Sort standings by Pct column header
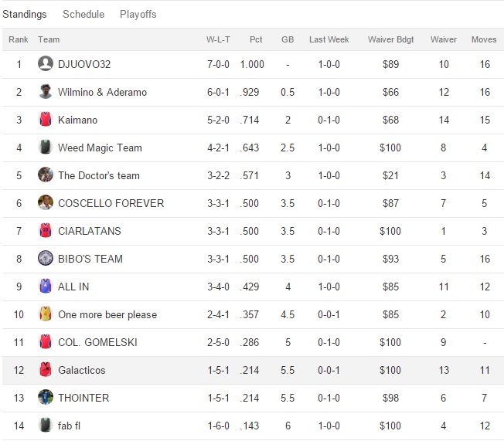 pos(256,39)
